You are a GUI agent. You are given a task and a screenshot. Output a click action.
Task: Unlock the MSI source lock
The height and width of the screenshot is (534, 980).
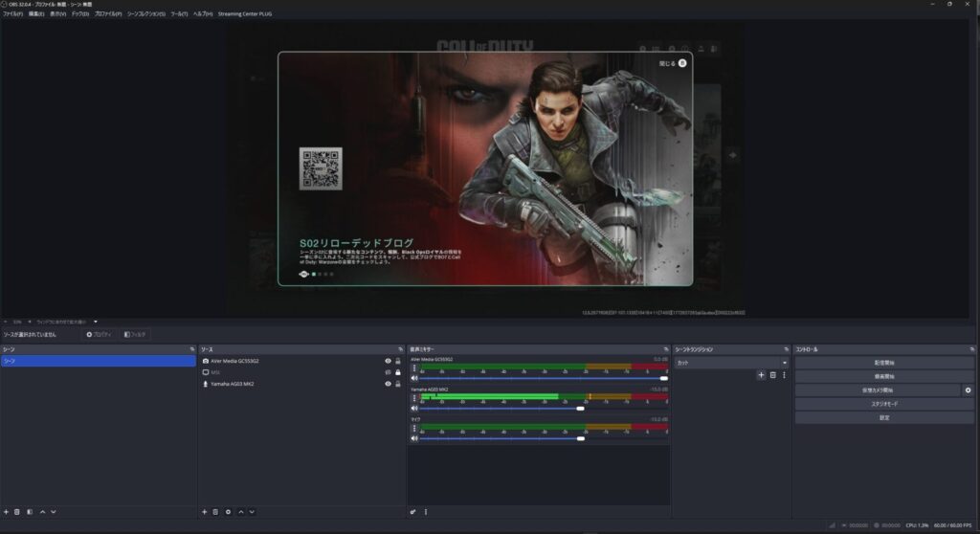398,372
